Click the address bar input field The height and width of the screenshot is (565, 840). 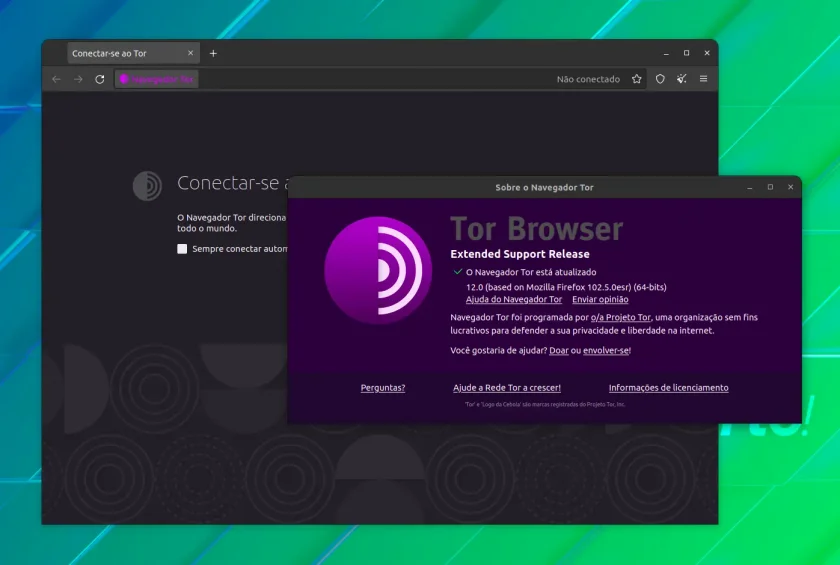375,79
